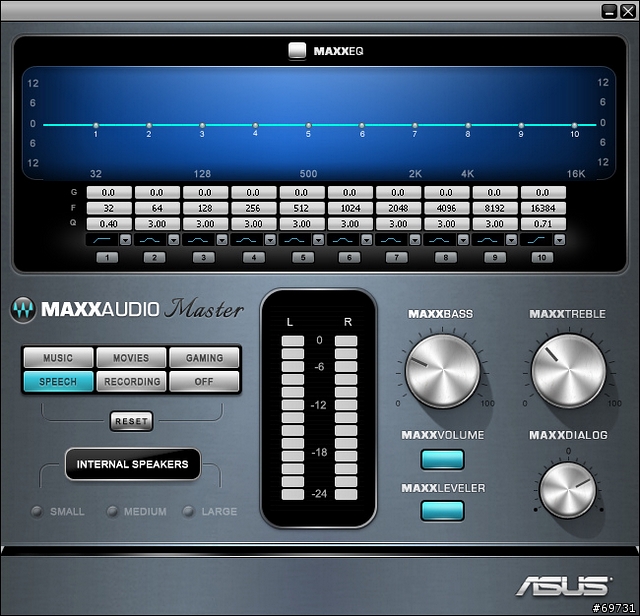Select band button 9 below the EQ
The width and height of the screenshot is (640, 616).
coord(495,258)
